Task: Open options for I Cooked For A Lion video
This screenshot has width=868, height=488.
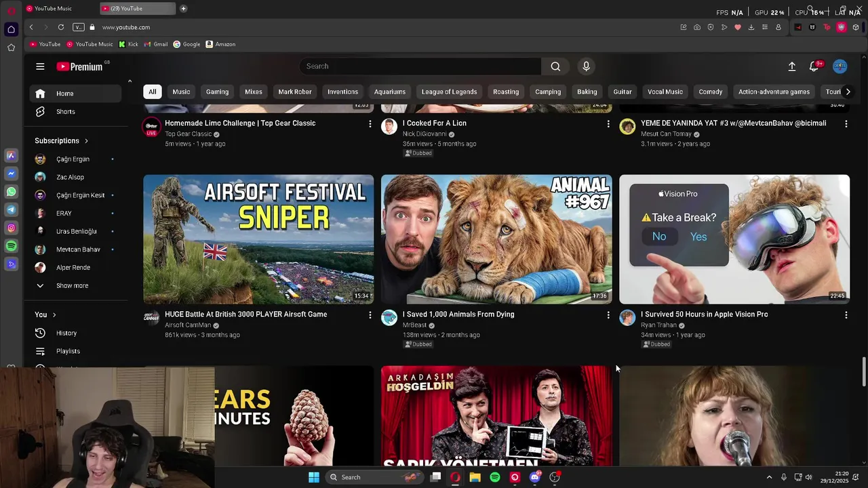Action: tap(608, 124)
